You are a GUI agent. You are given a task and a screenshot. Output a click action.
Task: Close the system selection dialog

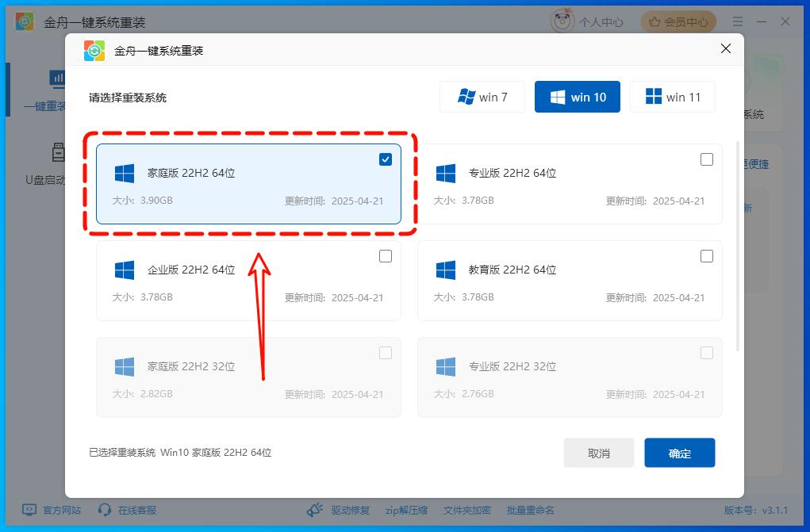tap(725, 48)
